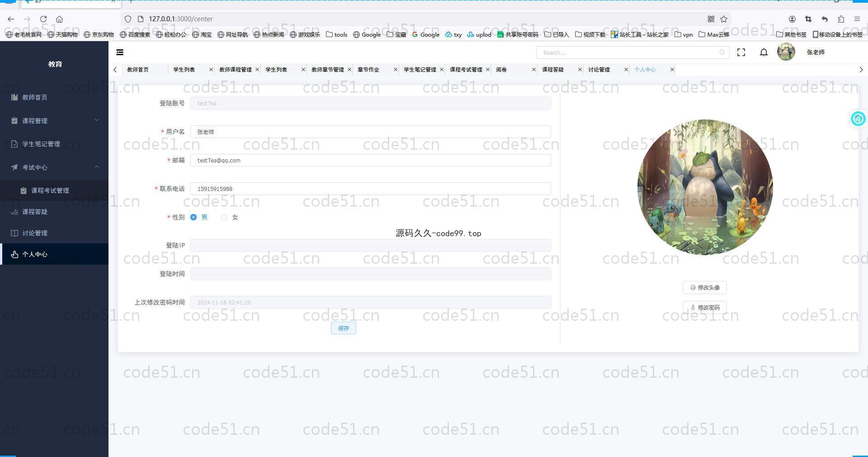Open 学生笔记管理 in sidebar
This screenshot has height=457, width=868.
pos(54,144)
